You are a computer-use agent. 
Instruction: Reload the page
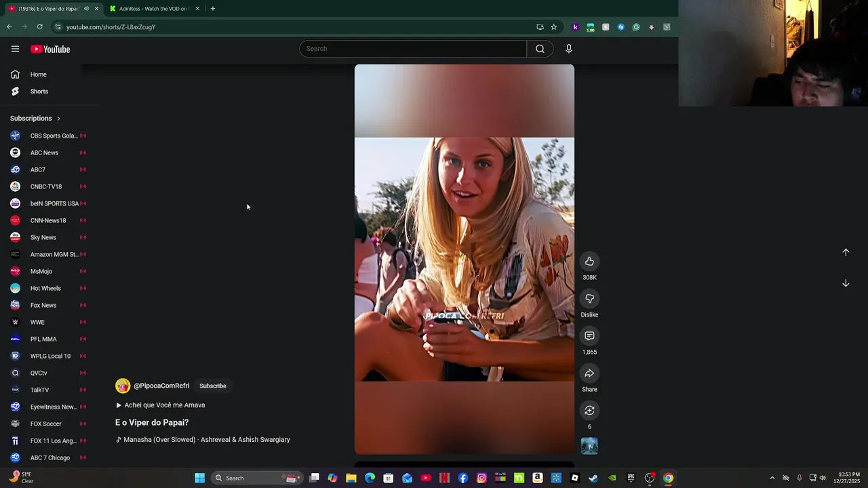40,27
